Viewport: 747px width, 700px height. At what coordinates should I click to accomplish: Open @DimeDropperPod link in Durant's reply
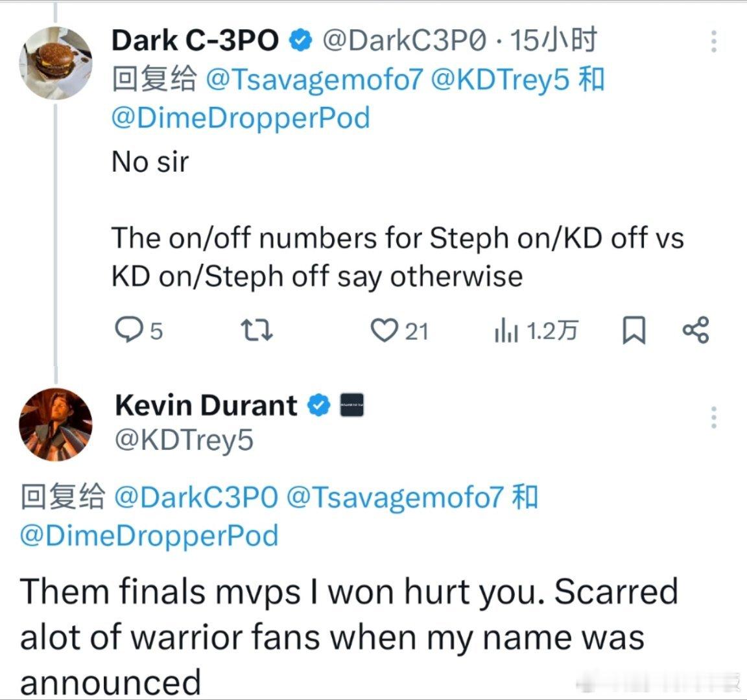click(149, 536)
